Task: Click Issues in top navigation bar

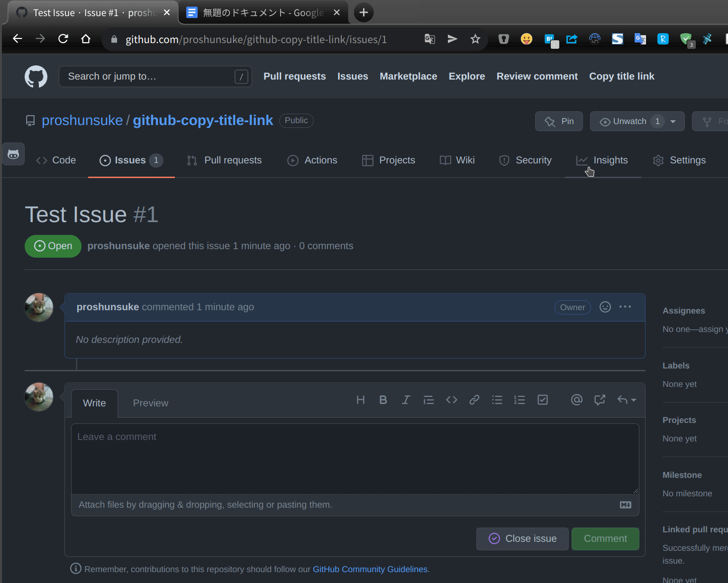Action: point(353,76)
